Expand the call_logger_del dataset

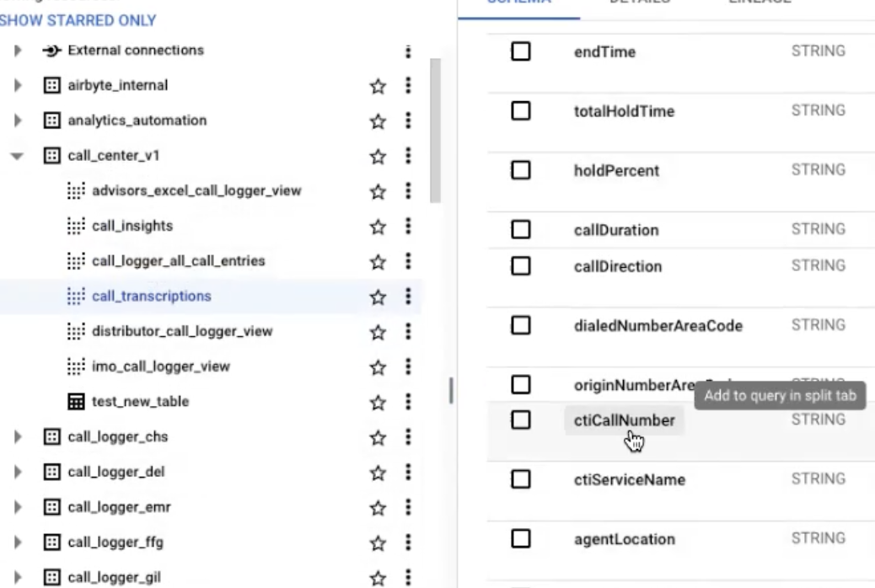pos(18,473)
